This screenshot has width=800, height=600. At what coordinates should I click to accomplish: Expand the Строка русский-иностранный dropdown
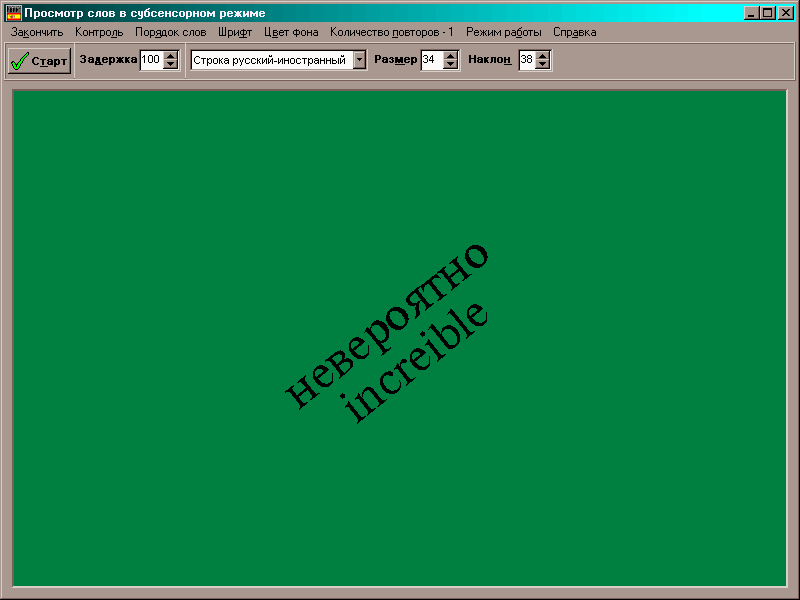click(x=359, y=60)
